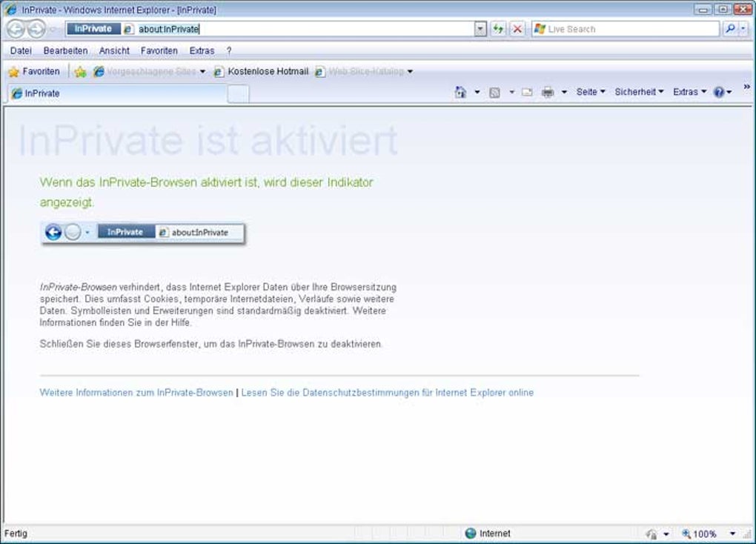This screenshot has height=544, width=756.
Task: Open the Home button dropdown arrow
Action: pyautogui.click(x=477, y=92)
